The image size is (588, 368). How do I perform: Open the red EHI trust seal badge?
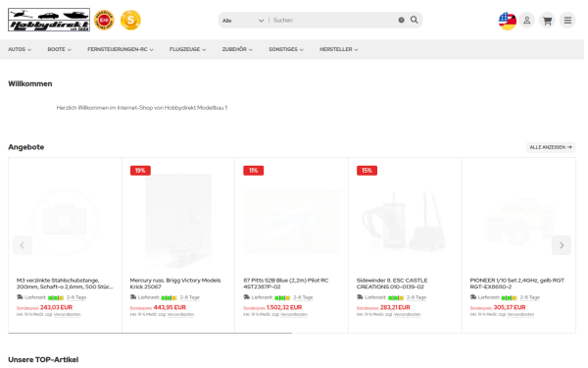[x=104, y=20]
